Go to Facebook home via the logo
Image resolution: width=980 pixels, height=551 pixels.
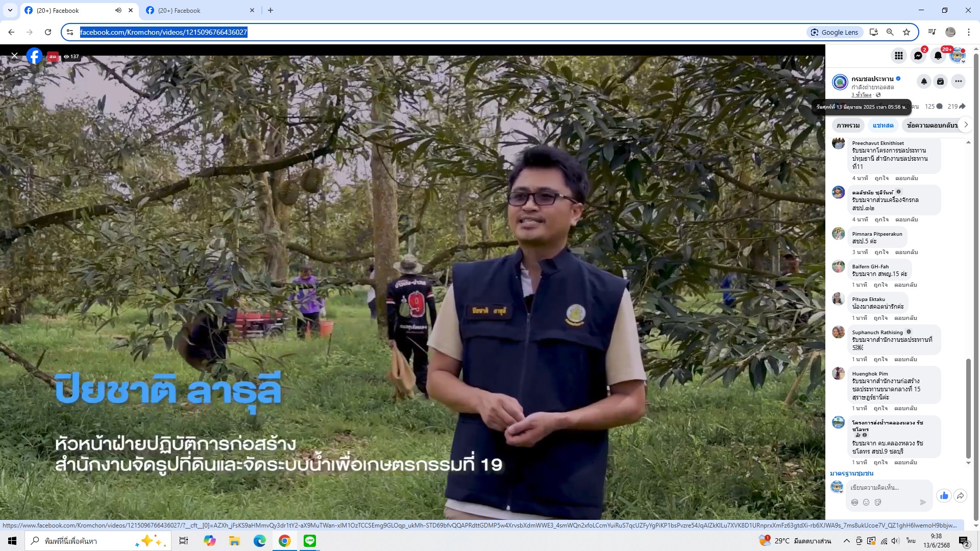[34, 56]
